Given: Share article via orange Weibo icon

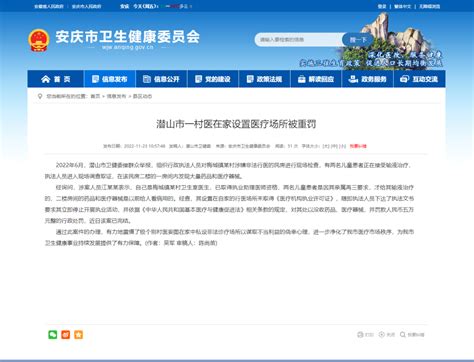Looking at the screenshot, I should point(66,334).
